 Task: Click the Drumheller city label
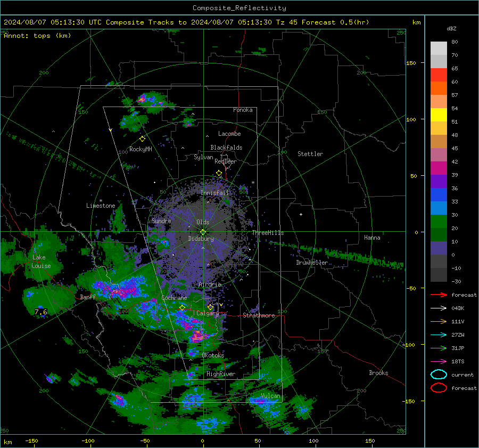point(312,263)
